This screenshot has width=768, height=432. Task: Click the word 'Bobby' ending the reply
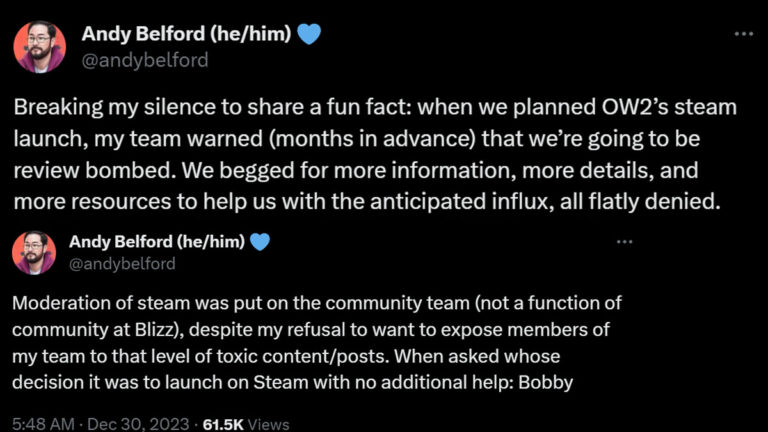(x=553, y=382)
